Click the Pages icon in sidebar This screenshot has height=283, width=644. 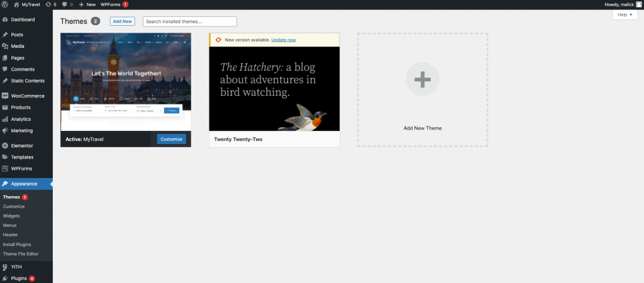5,58
